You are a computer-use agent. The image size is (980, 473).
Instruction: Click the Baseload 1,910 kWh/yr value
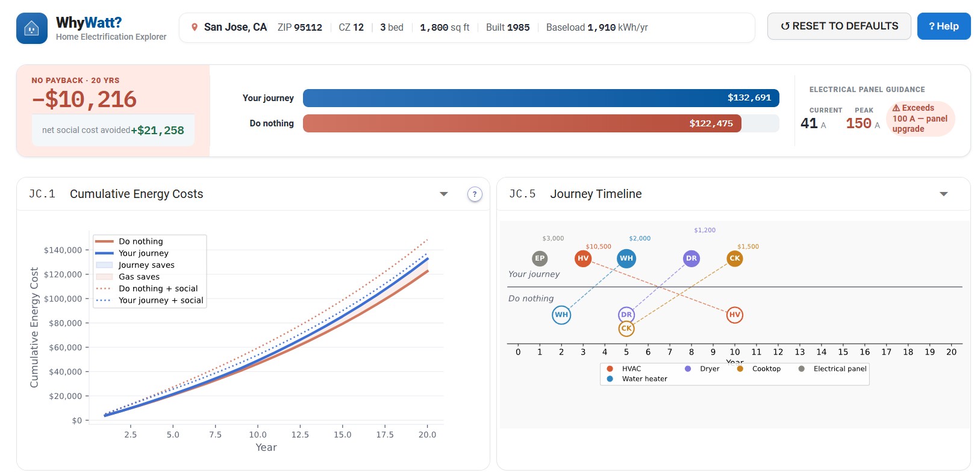pos(597,27)
